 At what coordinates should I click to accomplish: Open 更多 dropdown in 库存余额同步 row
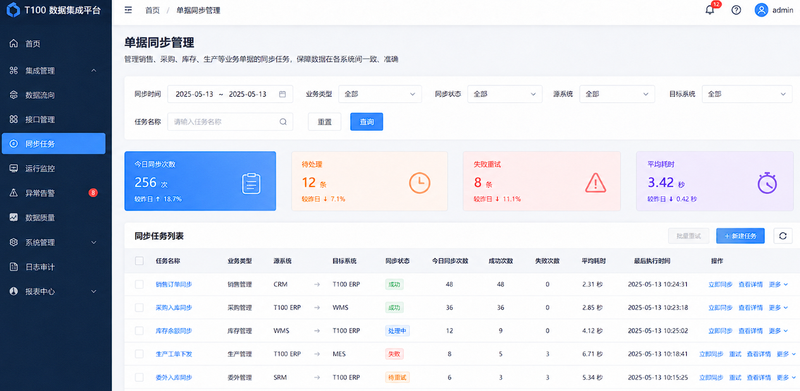(778, 331)
